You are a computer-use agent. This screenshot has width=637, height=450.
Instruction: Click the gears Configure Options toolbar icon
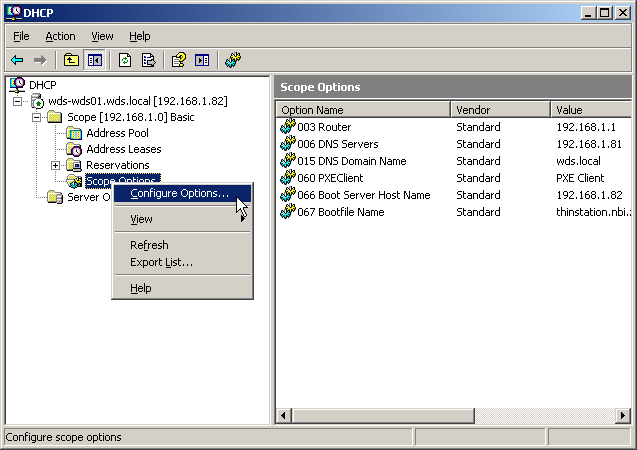pos(233,60)
